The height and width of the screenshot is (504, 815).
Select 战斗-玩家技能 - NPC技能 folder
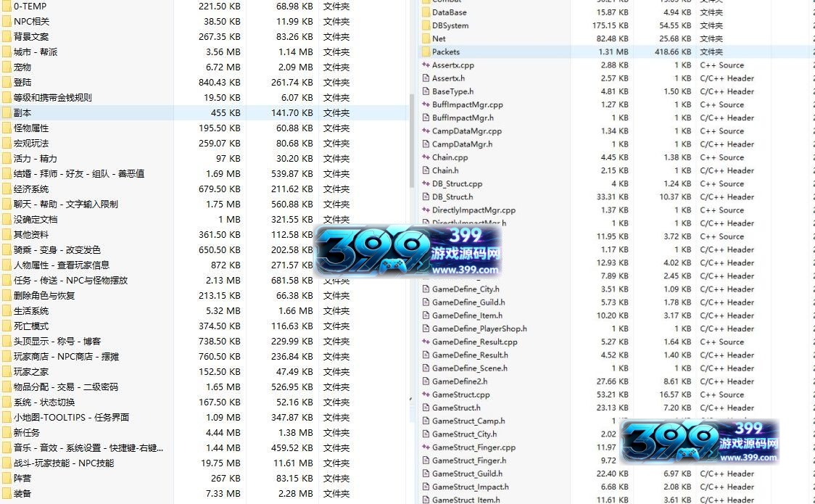[x=64, y=463]
